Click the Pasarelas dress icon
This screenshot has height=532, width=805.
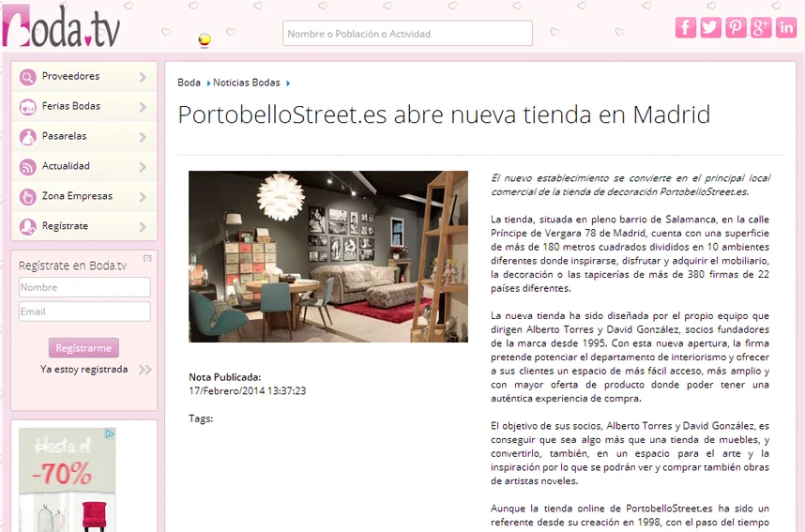[x=28, y=137]
